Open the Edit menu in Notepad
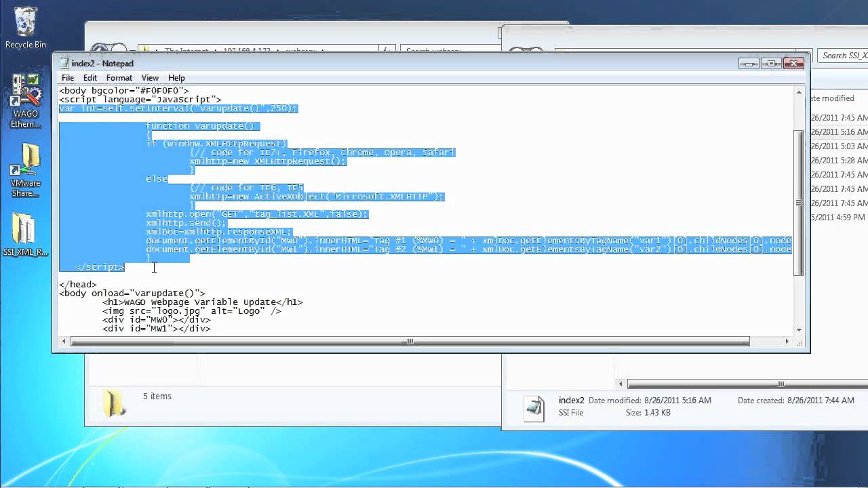The height and width of the screenshot is (488, 868). 90,78
